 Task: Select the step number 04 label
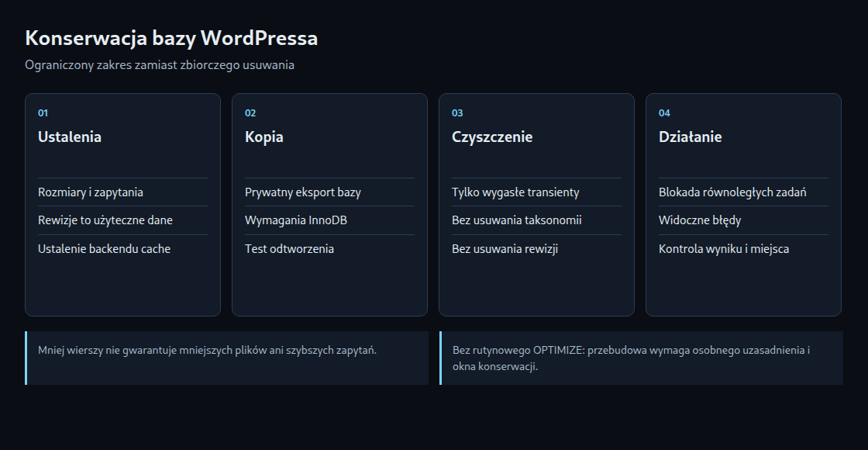[x=664, y=113]
